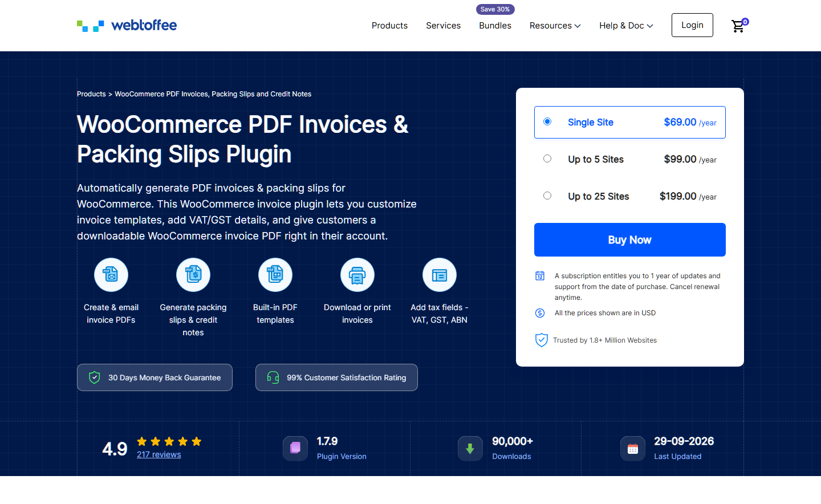
Task: Expand the Resources dropdown menu
Action: click(555, 26)
